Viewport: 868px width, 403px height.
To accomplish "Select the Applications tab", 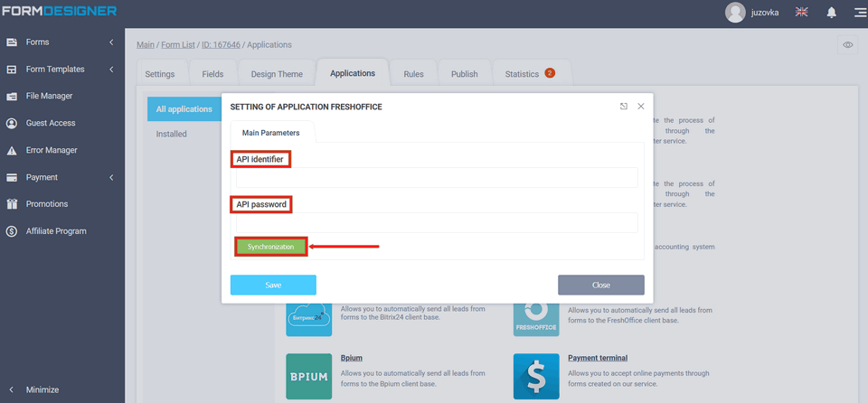I will point(353,73).
